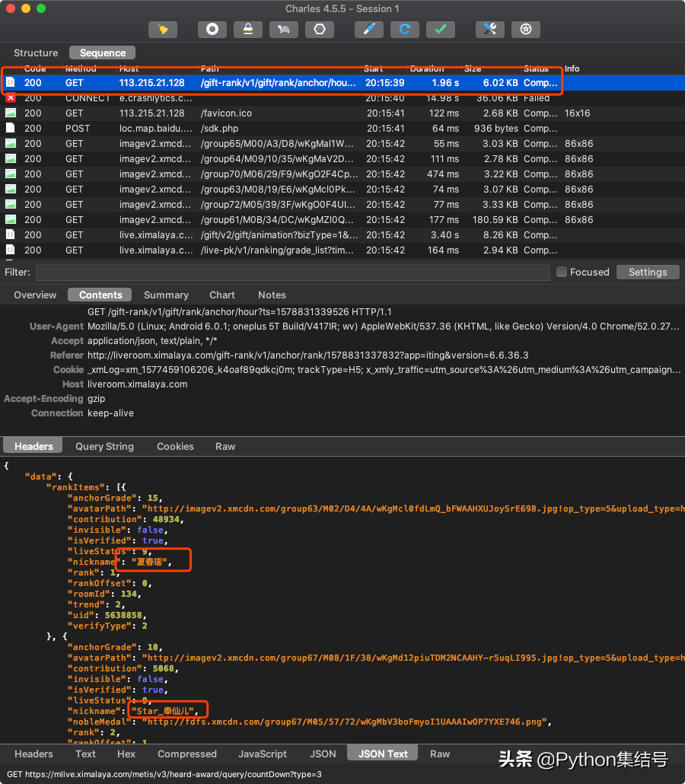Select the /favicon.ico request row
Image resolution: width=685 pixels, height=784 pixels.
342,113
